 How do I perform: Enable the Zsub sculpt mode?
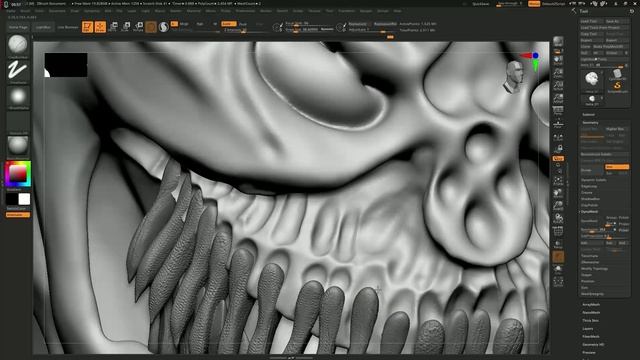coord(242,24)
